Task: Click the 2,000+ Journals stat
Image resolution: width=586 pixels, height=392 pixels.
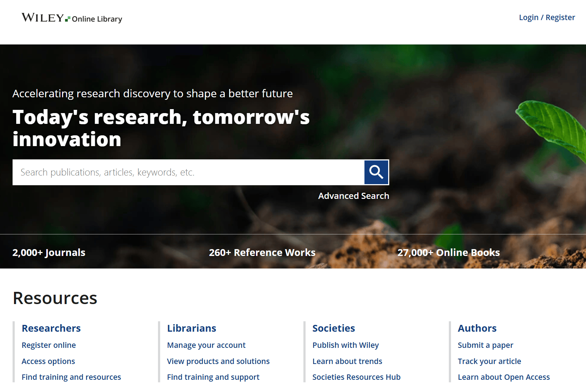Action: 49,252
